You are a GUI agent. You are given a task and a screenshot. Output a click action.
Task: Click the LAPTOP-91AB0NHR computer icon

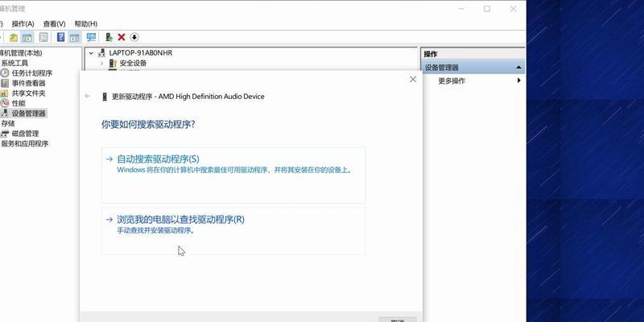102,53
